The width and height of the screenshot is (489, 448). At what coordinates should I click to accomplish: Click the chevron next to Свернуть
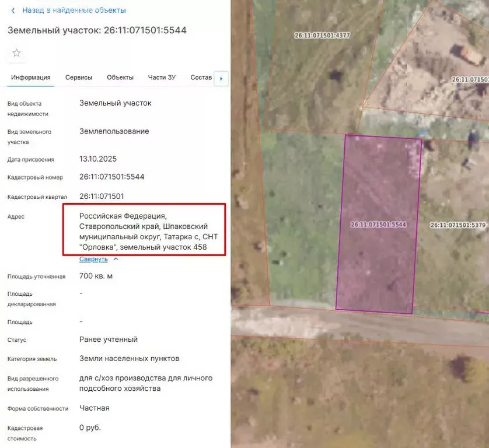[116, 259]
